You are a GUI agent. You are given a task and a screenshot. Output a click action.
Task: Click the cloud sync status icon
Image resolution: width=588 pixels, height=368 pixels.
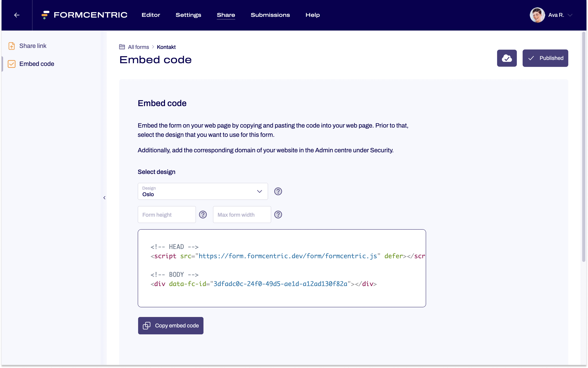pos(507,58)
